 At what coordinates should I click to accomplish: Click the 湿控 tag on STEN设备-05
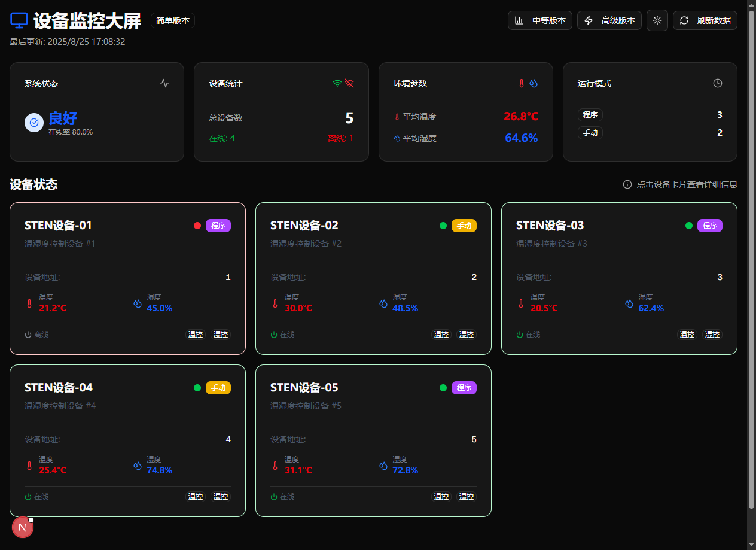[467, 497]
